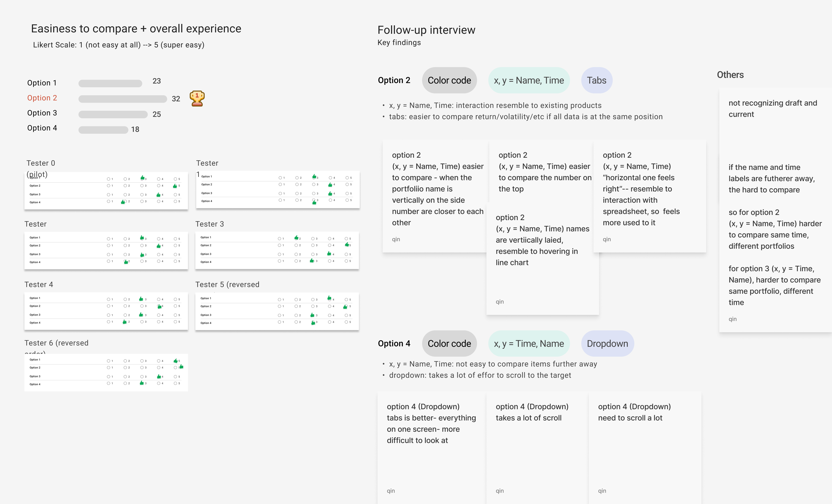Click Tester 6's thumbs-up on Option 4 rating 3
The image size is (832, 504).
coord(142,383)
